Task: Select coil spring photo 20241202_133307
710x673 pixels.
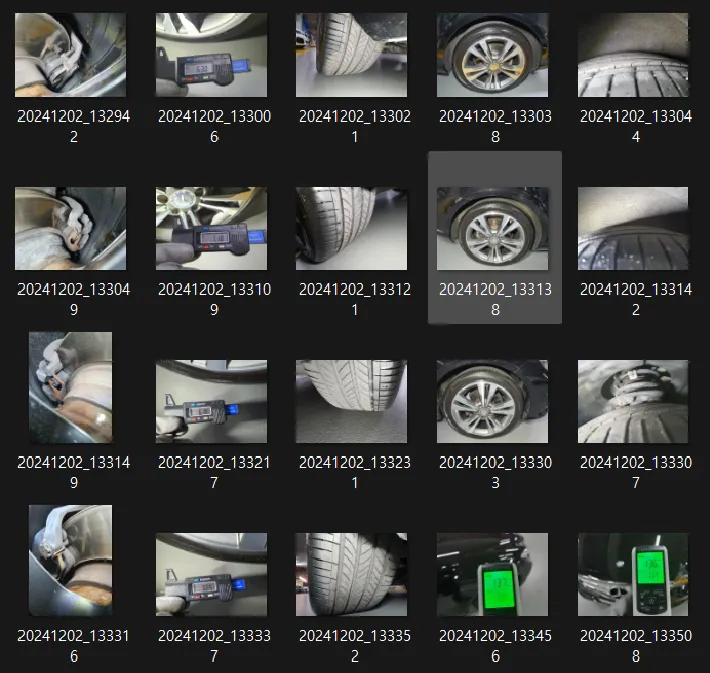Action: click(x=633, y=401)
